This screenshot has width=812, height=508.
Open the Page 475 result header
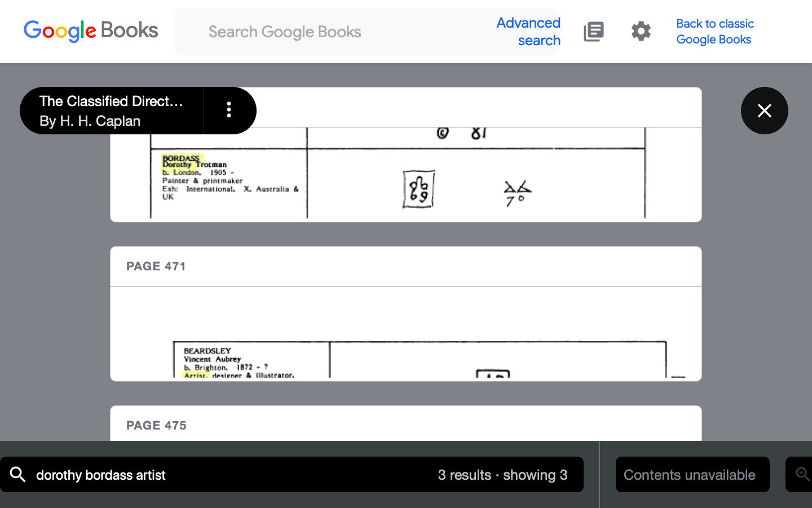[x=156, y=426]
